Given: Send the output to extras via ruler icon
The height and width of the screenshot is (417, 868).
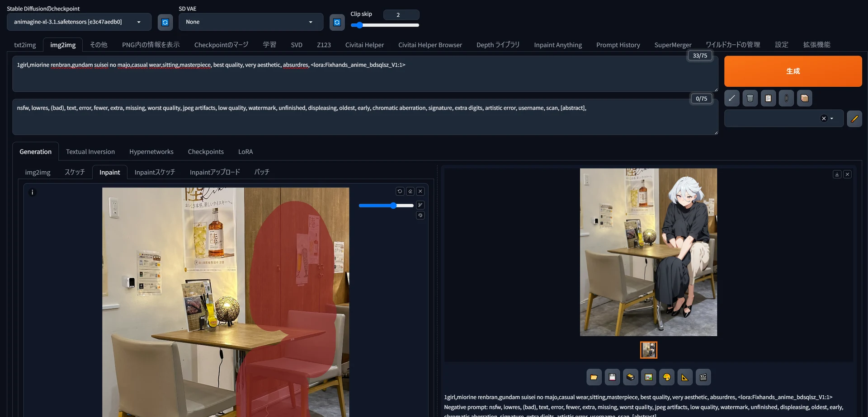Looking at the screenshot, I should coord(685,377).
